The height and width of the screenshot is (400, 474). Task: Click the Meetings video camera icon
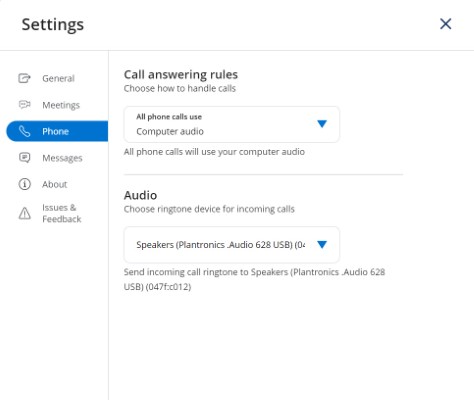(24, 105)
